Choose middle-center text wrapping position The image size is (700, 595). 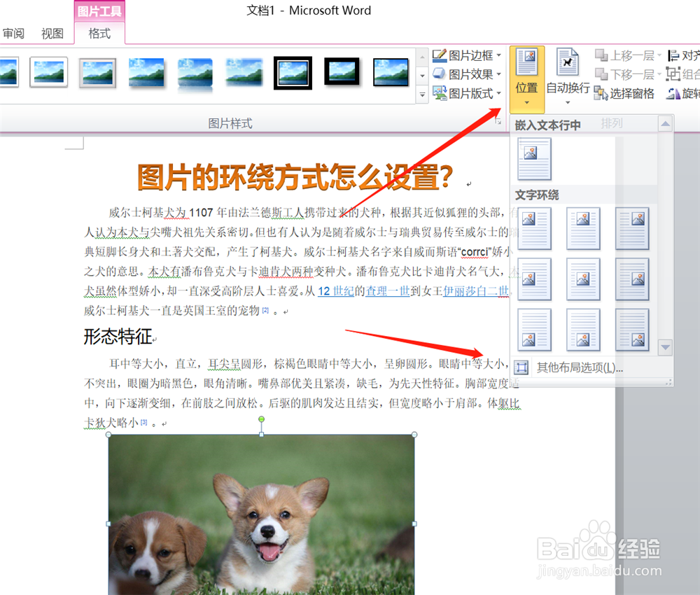(583, 279)
